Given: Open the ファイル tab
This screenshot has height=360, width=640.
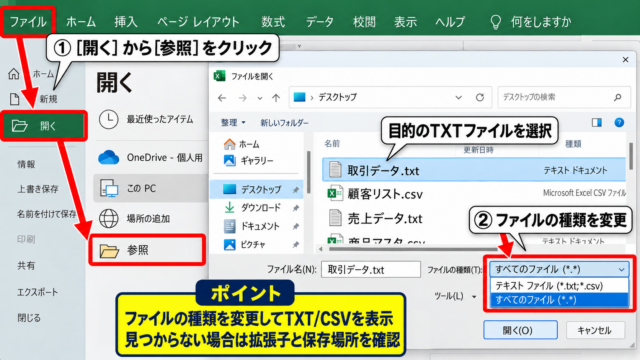Looking at the screenshot, I should (28, 22).
